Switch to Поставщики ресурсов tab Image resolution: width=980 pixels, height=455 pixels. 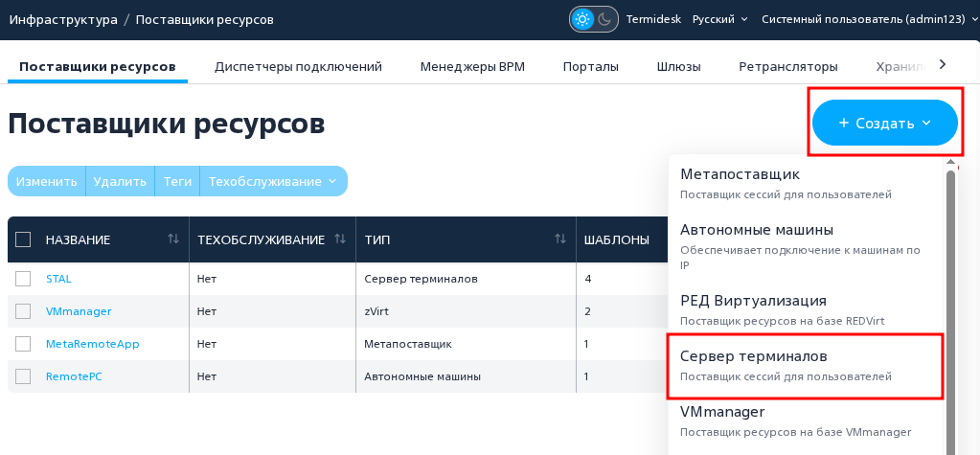coord(98,67)
